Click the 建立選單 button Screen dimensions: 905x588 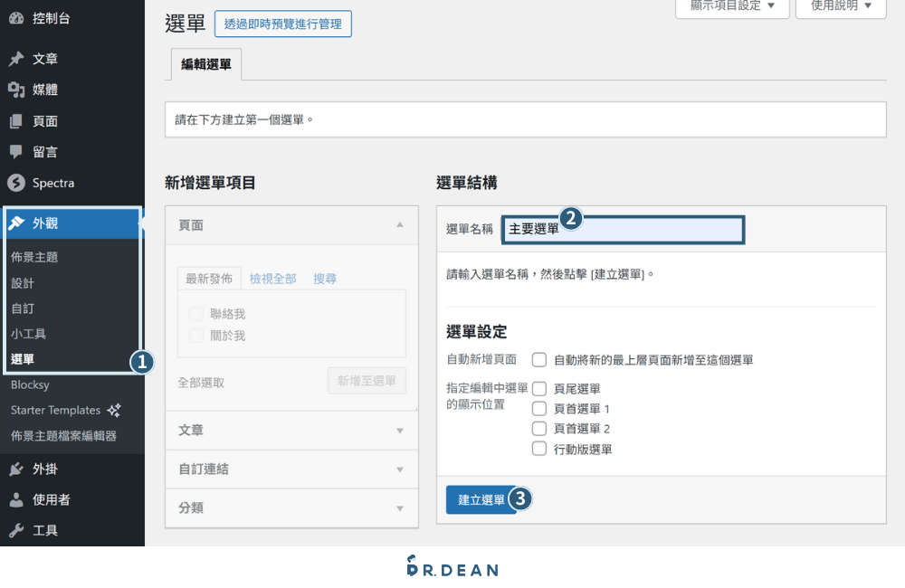coord(481,499)
